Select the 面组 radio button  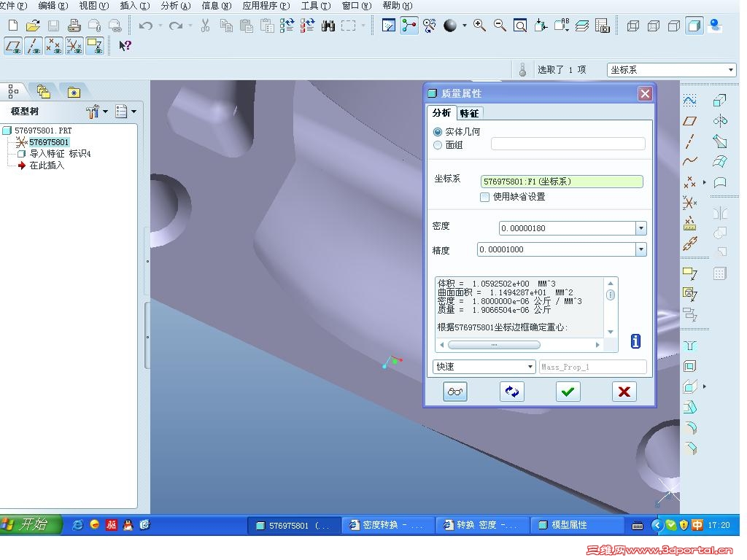coord(438,145)
